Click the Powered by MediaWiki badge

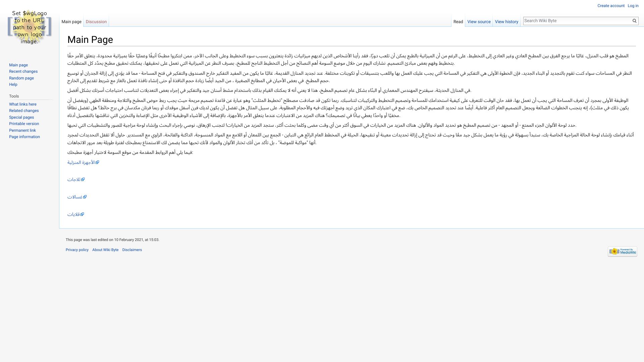click(622, 251)
